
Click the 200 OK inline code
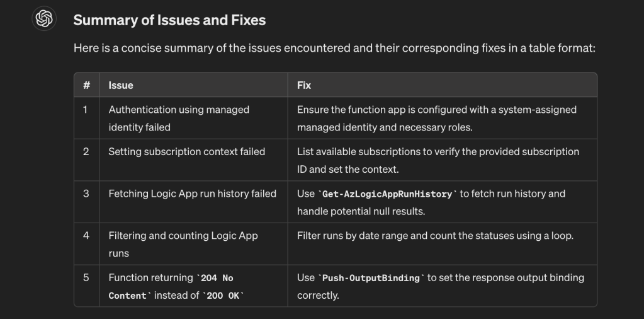tap(223, 296)
